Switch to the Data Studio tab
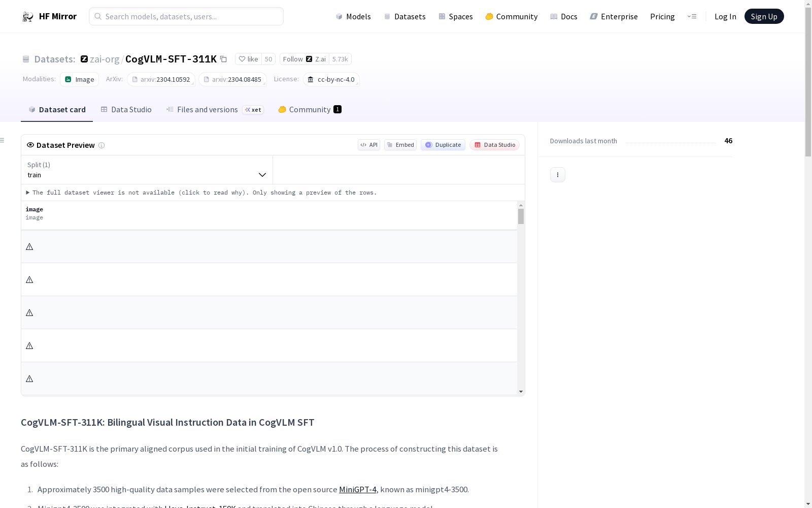 126,110
